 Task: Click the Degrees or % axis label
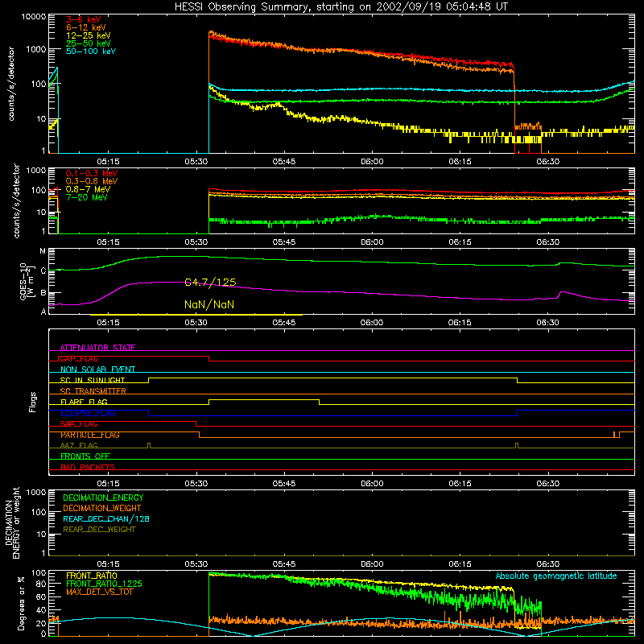[21, 603]
